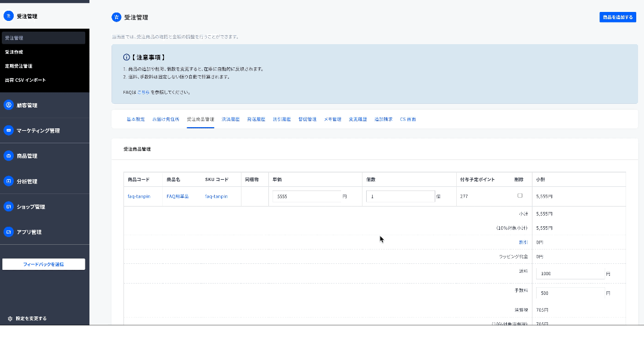Focus the 手数料 field showing 500
This screenshot has width=644, height=363.
(571, 293)
